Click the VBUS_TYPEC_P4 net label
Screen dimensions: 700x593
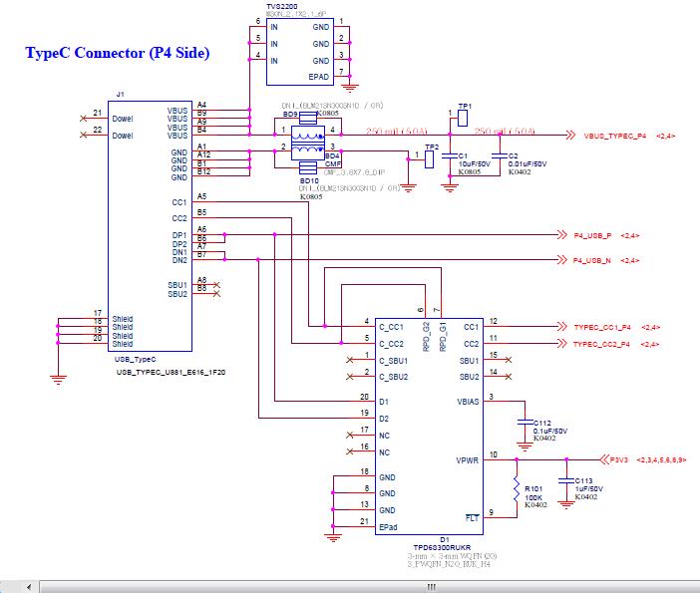tap(614, 136)
